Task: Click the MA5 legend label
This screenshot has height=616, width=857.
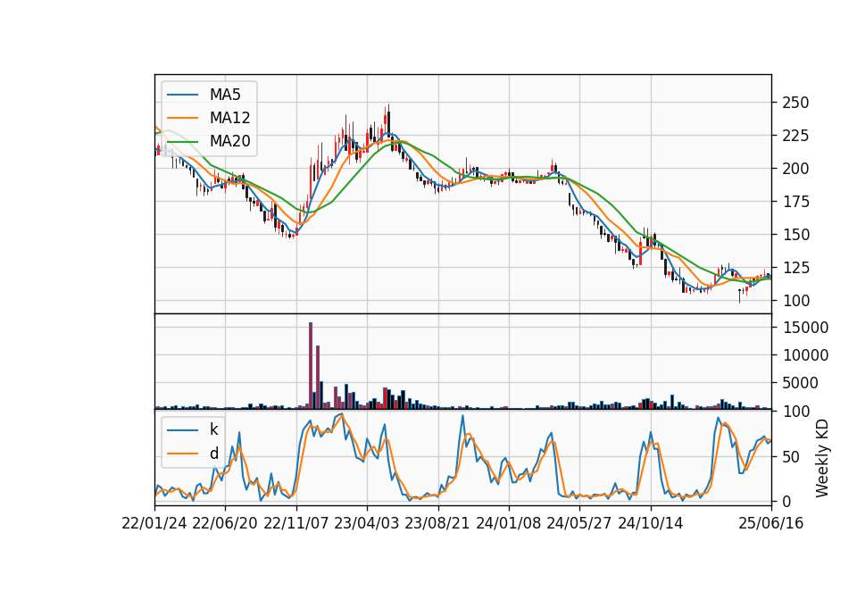Action: pyautogui.click(x=225, y=95)
